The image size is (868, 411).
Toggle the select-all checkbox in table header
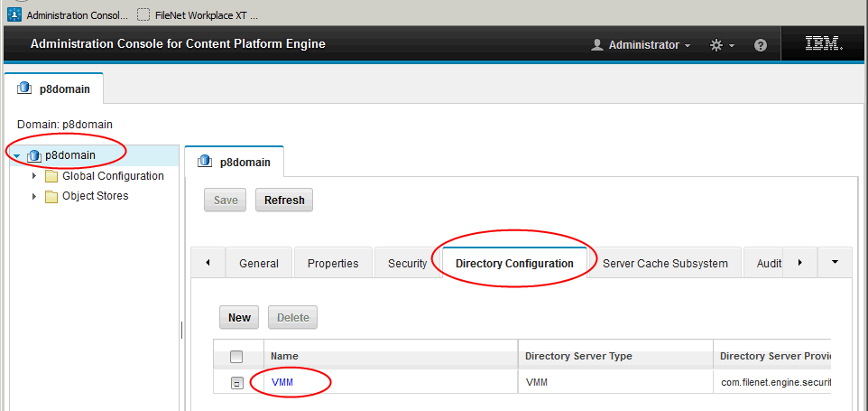point(236,357)
